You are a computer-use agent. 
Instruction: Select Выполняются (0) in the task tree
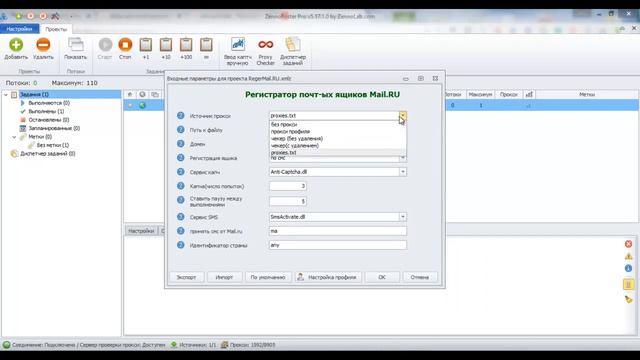pyautogui.click(x=49, y=103)
